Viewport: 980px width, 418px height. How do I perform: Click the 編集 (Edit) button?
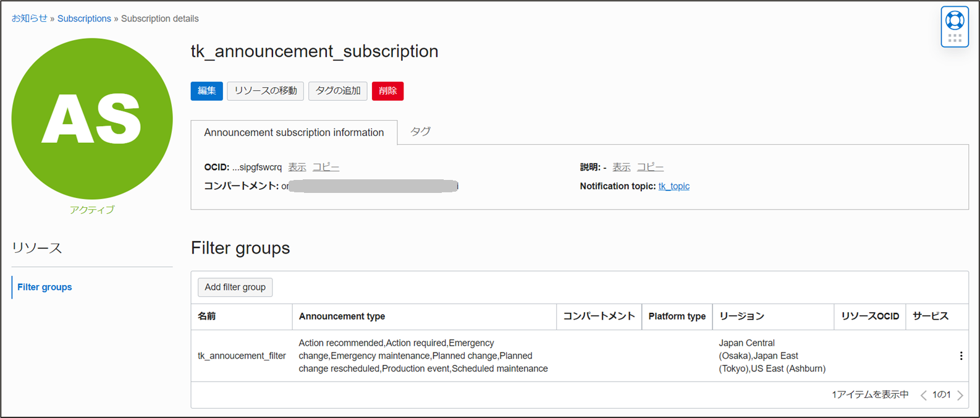pyautogui.click(x=206, y=91)
